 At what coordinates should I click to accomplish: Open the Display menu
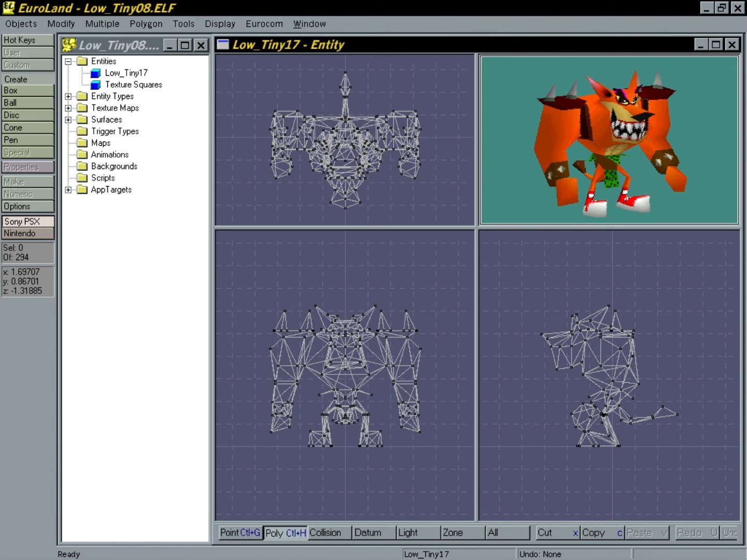[x=220, y=24]
